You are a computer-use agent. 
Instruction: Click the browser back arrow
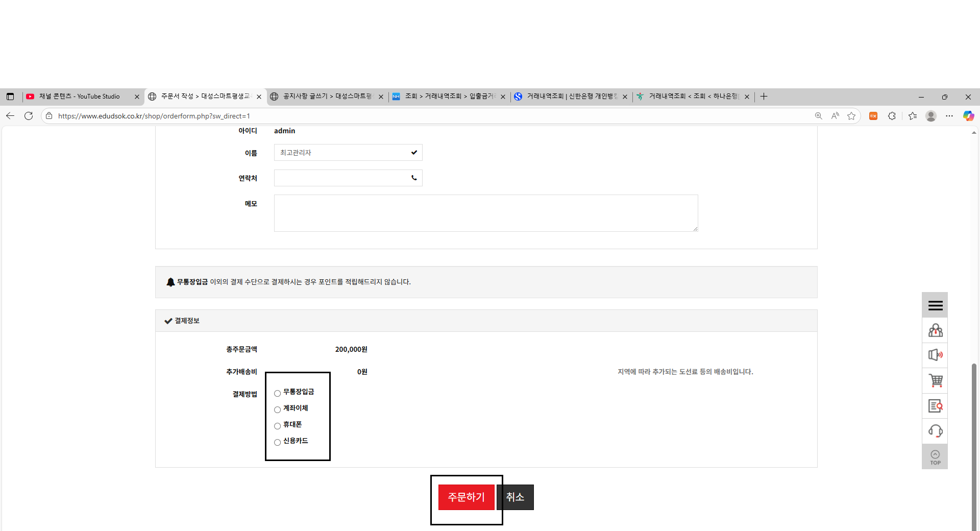point(10,116)
